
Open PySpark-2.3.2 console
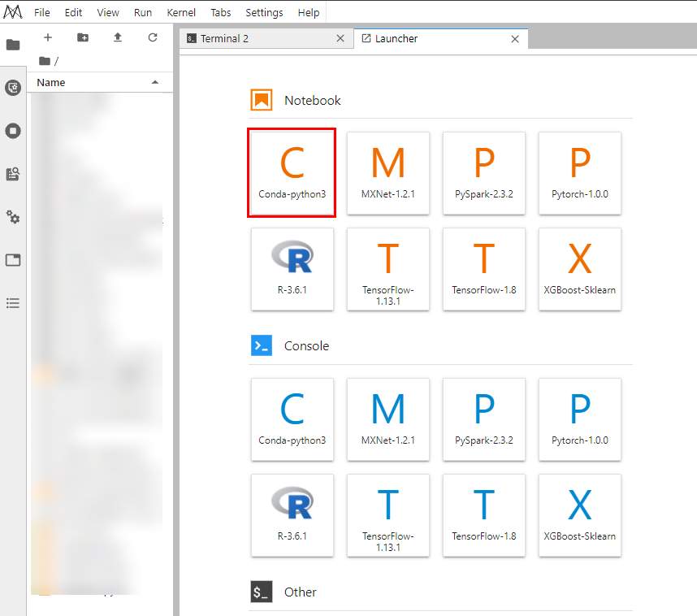click(484, 419)
